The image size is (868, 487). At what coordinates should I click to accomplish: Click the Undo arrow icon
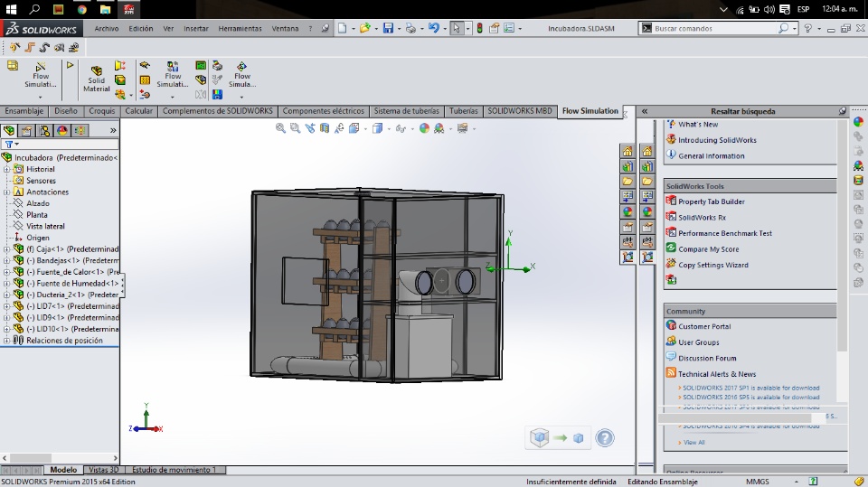click(433, 28)
